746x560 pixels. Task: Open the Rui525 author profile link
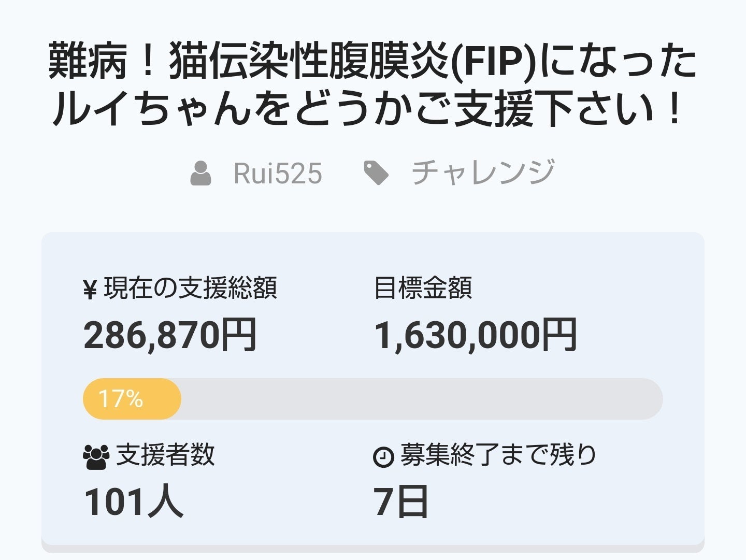[278, 173]
